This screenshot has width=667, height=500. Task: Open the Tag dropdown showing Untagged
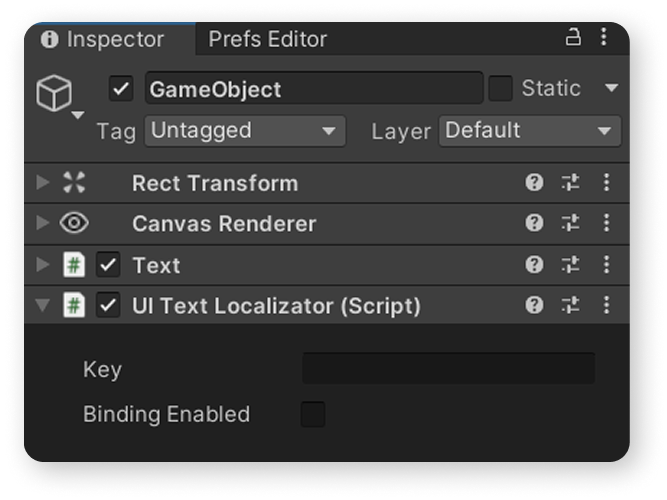pos(245,131)
